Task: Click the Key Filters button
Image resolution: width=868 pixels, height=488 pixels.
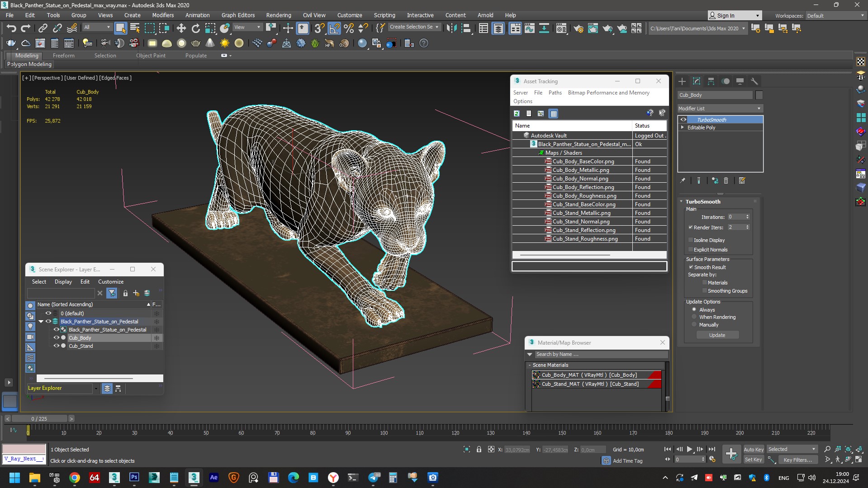Action: pyautogui.click(x=798, y=460)
